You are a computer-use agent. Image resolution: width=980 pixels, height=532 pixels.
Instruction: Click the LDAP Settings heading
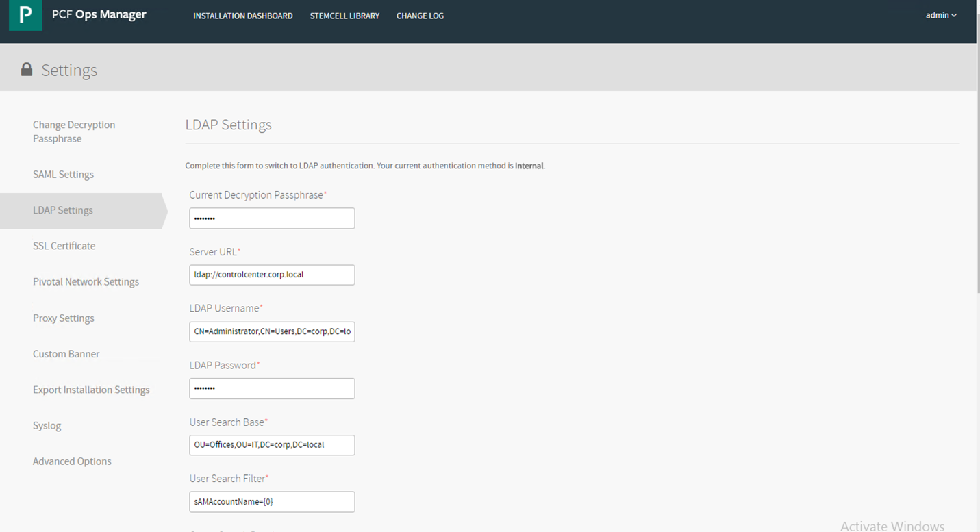229,125
